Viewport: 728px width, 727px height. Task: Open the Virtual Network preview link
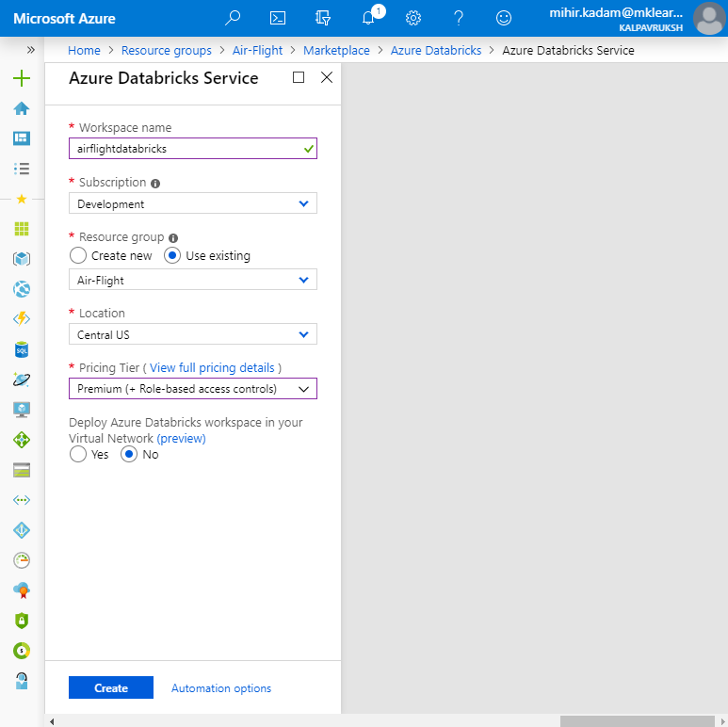click(x=181, y=438)
